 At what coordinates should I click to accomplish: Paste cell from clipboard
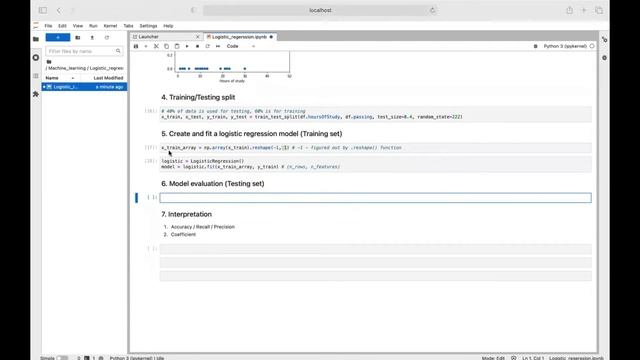tap(177, 46)
